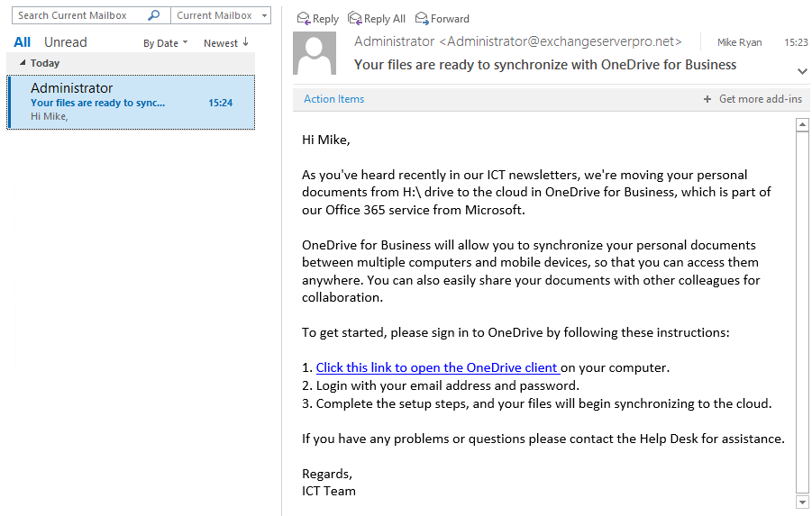Screen dimensions: 812x516
Task: Click the Forward envelope icon
Action: click(422, 19)
